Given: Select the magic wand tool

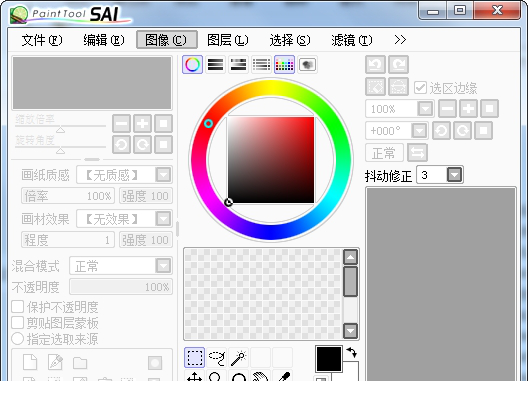Looking at the screenshot, I should 239,358.
